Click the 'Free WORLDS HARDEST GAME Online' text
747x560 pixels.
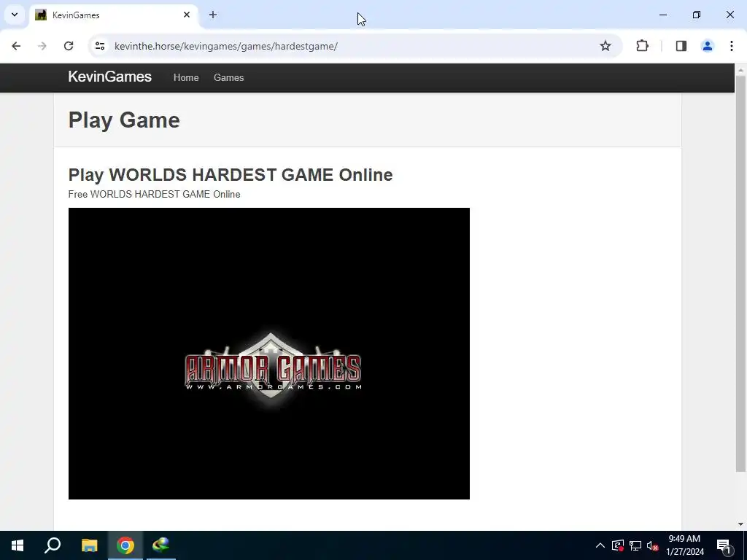pyautogui.click(x=154, y=194)
